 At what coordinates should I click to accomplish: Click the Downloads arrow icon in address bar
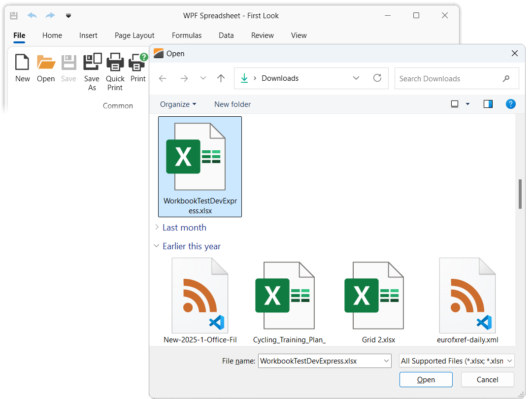(x=244, y=78)
